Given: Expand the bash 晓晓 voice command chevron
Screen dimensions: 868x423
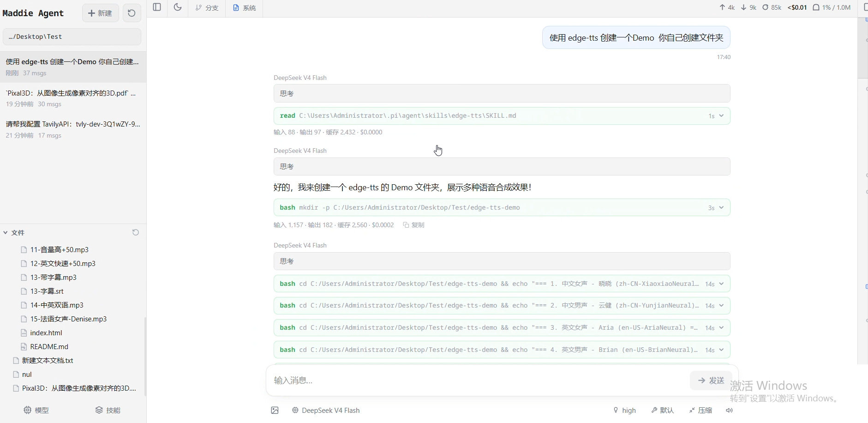Looking at the screenshot, I should coord(721,284).
